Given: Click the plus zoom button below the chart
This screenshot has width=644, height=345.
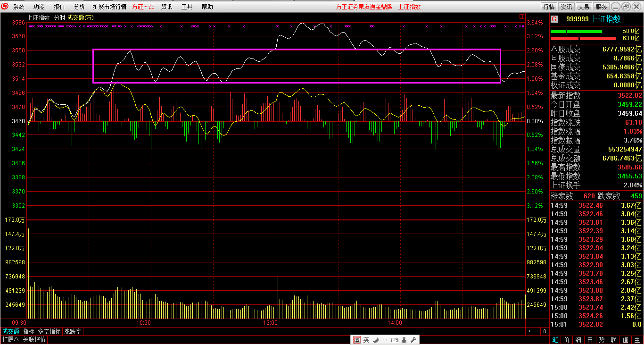Looking at the screenshot, I should (529, 331).
